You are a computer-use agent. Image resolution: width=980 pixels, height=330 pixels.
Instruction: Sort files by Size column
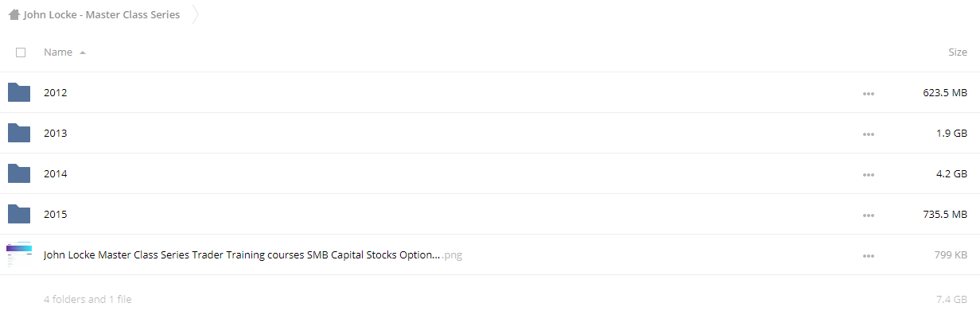pyautogui.click(x=958, y=52)
